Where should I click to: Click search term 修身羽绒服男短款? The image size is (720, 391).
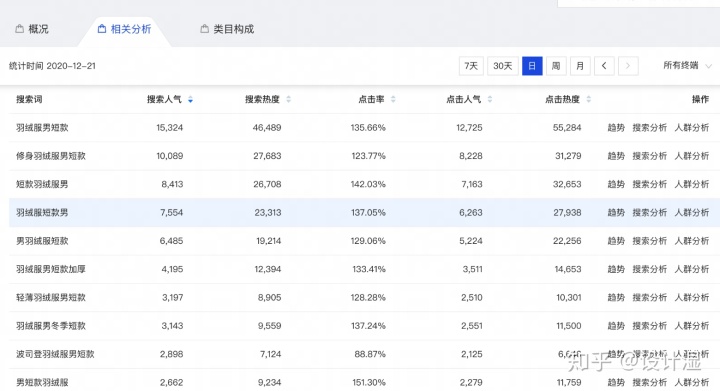click(51, 156)
